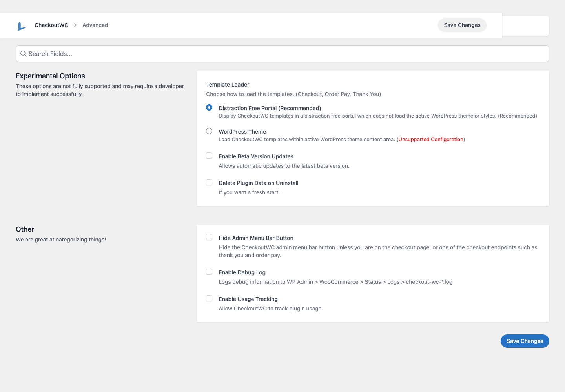Open the CheckoutWC breadcrumb link

point(51,25)
